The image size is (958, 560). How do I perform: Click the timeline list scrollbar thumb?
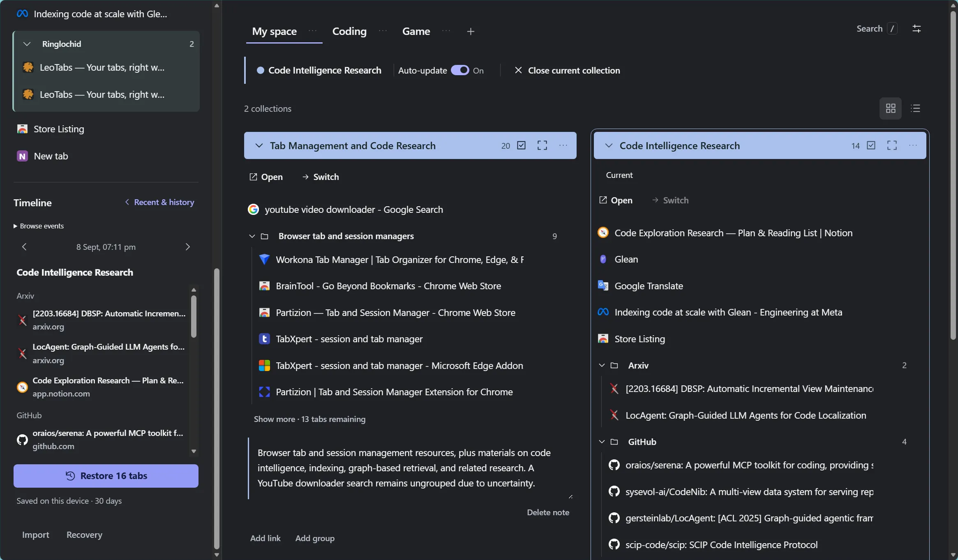(x=194, y=316)
